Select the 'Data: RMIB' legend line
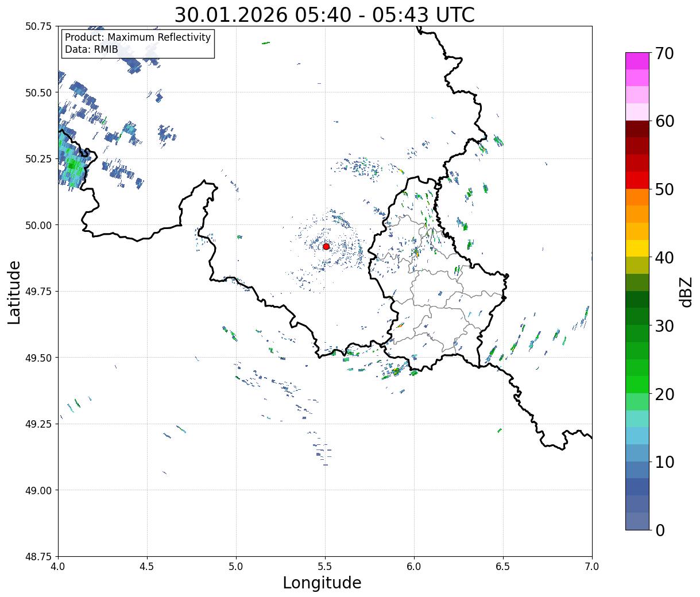The width and height of the screenshot is (700, 597). click(x=91, y=49)
